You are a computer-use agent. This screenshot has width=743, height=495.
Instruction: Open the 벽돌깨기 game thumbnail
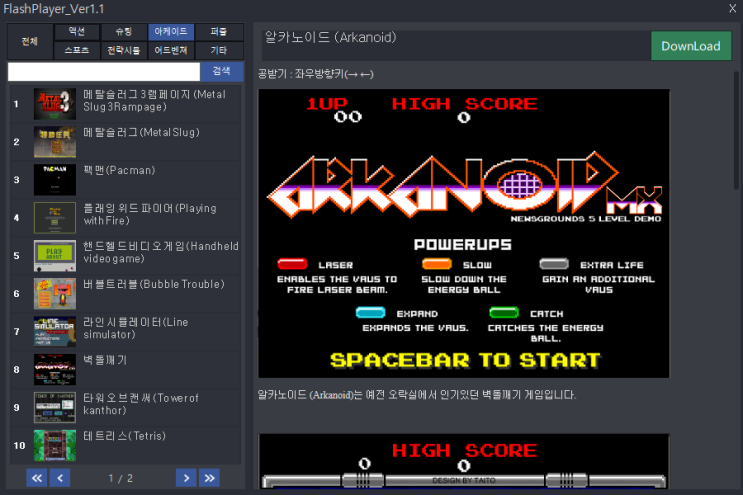click(x=55, y=369)
